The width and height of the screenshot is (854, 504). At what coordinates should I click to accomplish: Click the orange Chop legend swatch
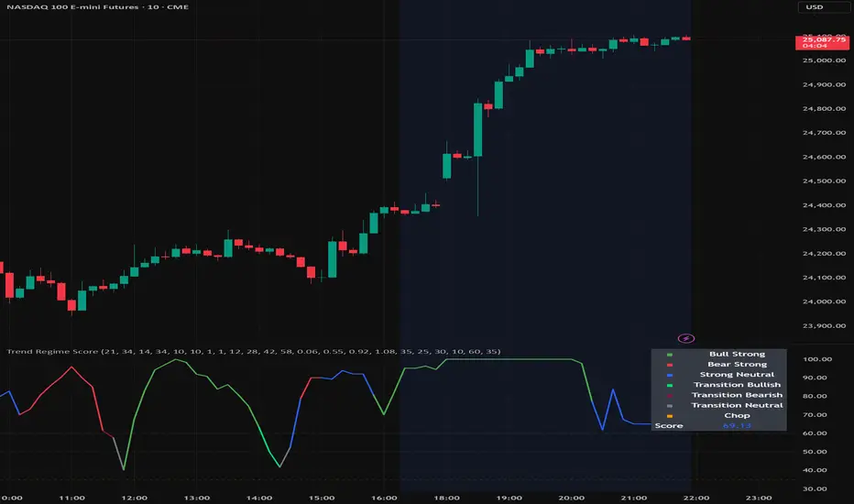coord(670,416)
